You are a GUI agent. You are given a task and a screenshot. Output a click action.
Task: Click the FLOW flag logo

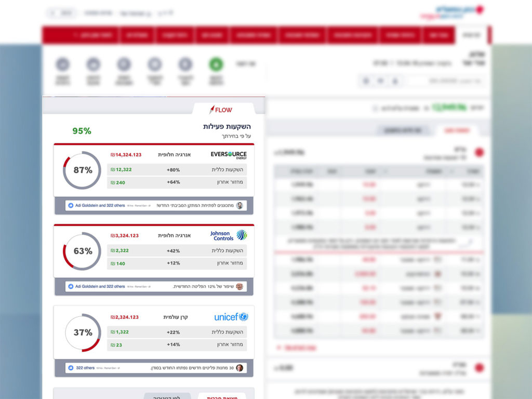(x=220, y=110)
